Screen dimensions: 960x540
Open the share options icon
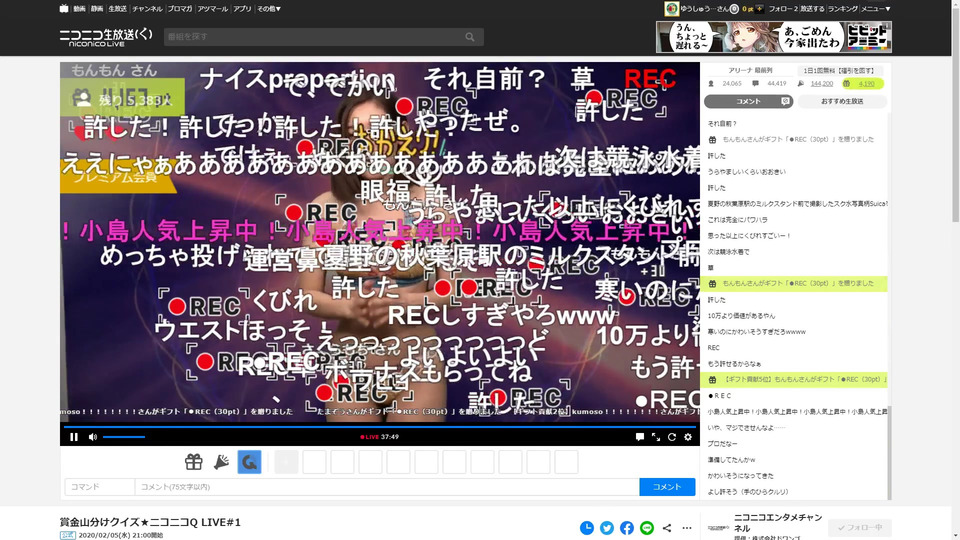[x=667, y=528]
